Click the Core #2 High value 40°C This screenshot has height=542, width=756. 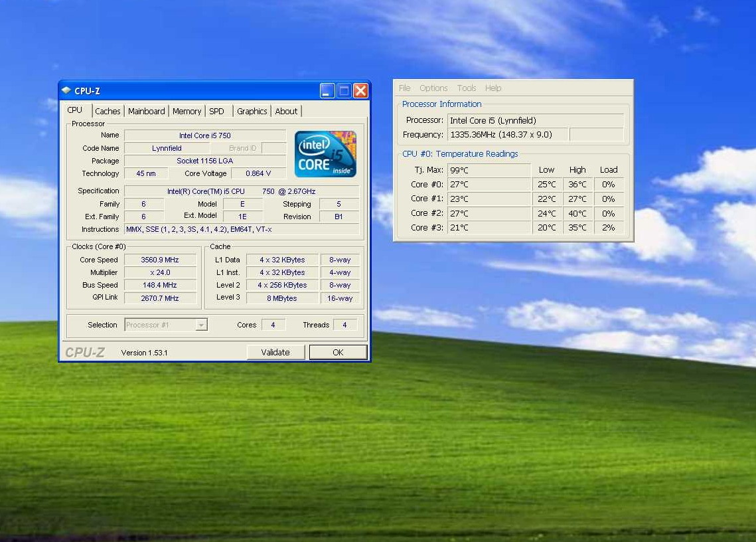[577, 213]
